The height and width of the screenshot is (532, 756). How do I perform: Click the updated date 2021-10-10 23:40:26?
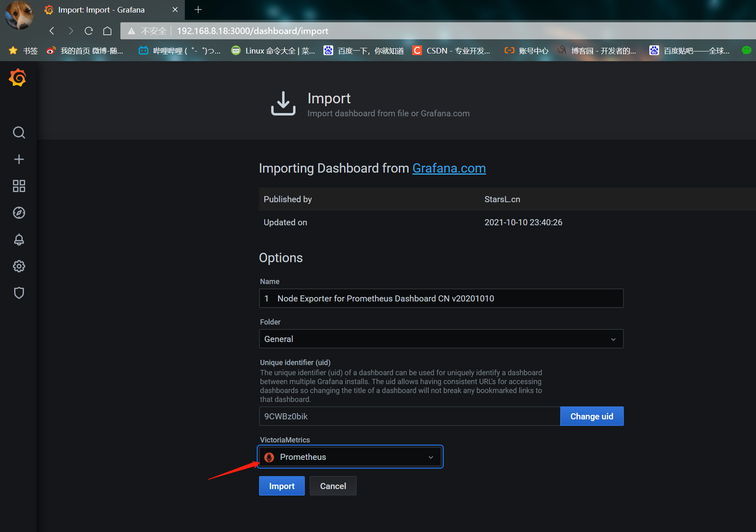523,222
